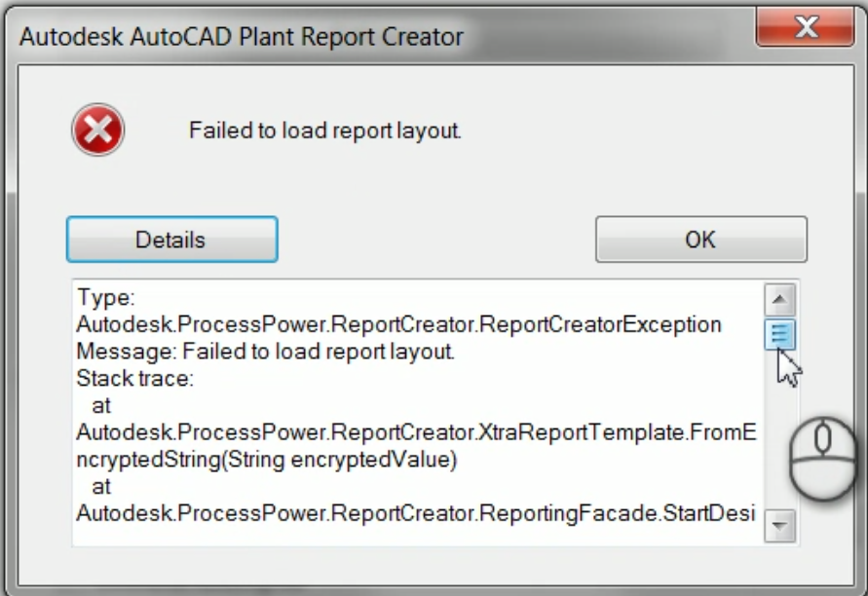Click the ReportingFacade.StartDesi stack line
The width and height of the screenshot is (868, 596).
pyautogui.click(x=415, y=513)
